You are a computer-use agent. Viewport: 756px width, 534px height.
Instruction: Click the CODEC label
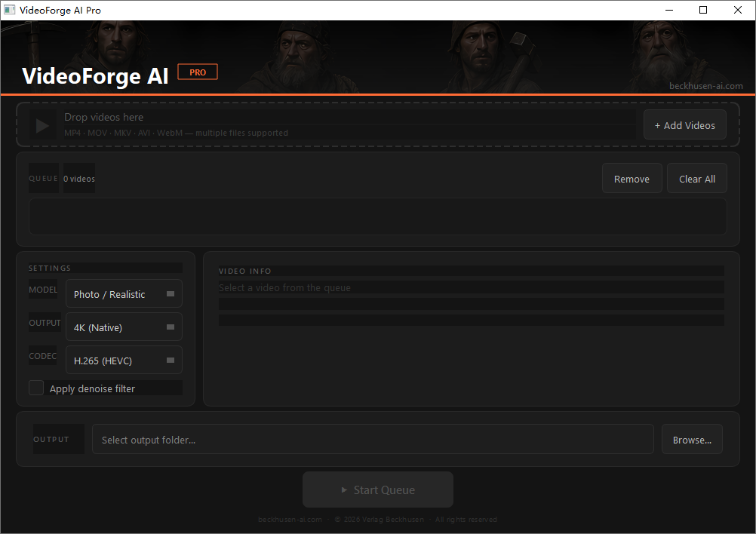tap(42, 356)
